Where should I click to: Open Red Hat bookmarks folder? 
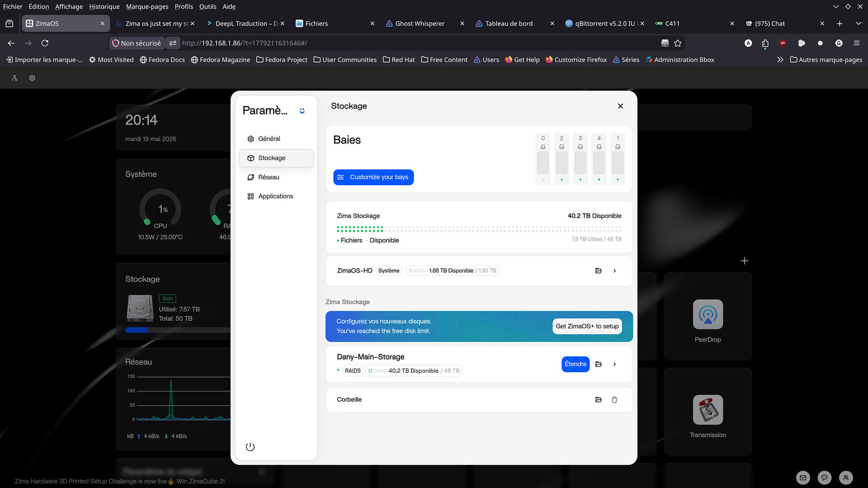coord(399,60)
